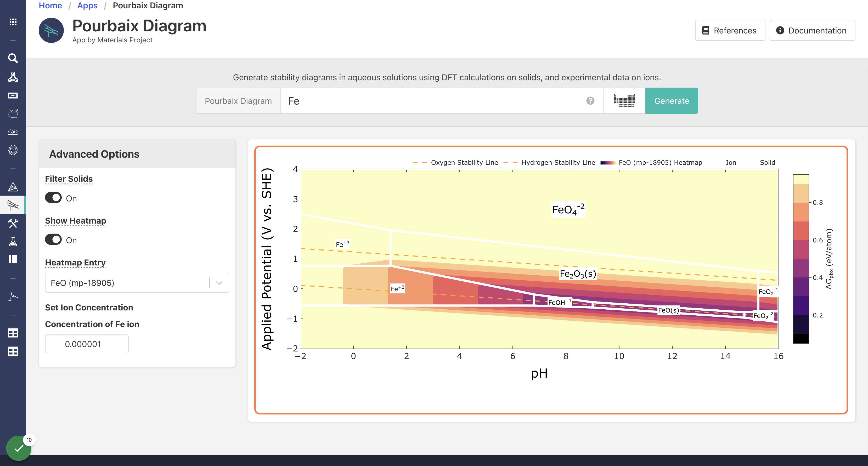Open the Documentation button

point(812,30)
